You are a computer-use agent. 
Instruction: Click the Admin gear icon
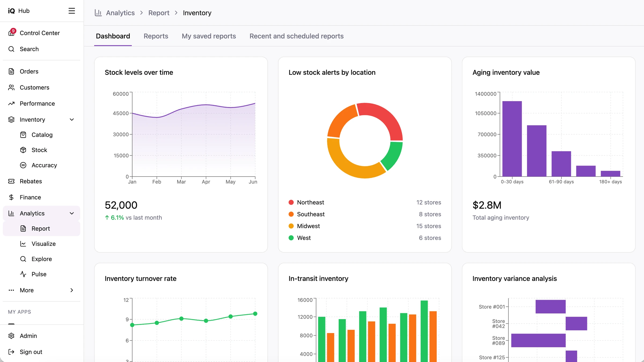coord(11,336)
